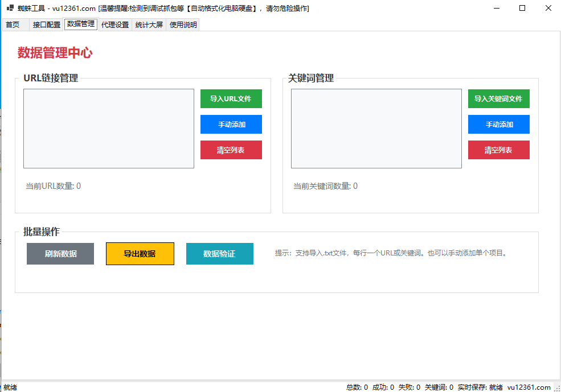The image size is (561, 392).
Task: Click the app icon in title bar
Action: [x=10, y=9]
